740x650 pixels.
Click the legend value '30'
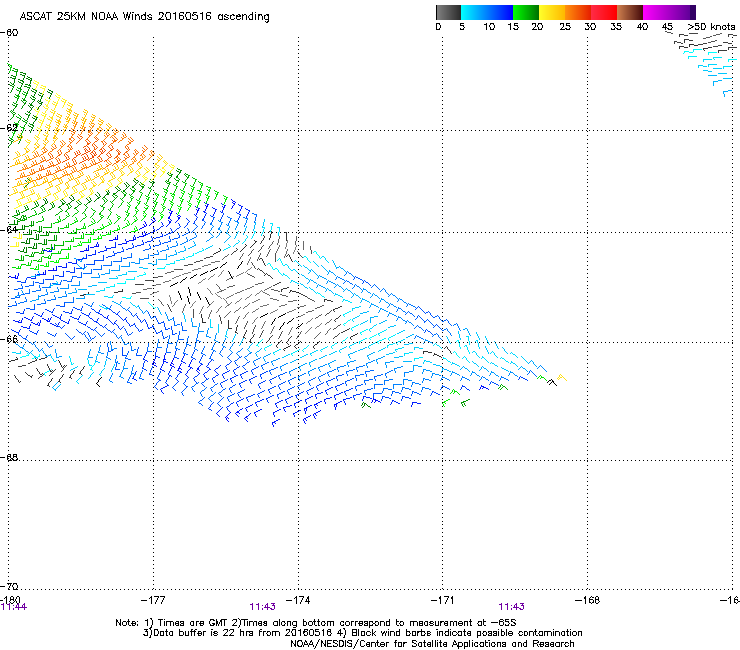pos(590,27)
